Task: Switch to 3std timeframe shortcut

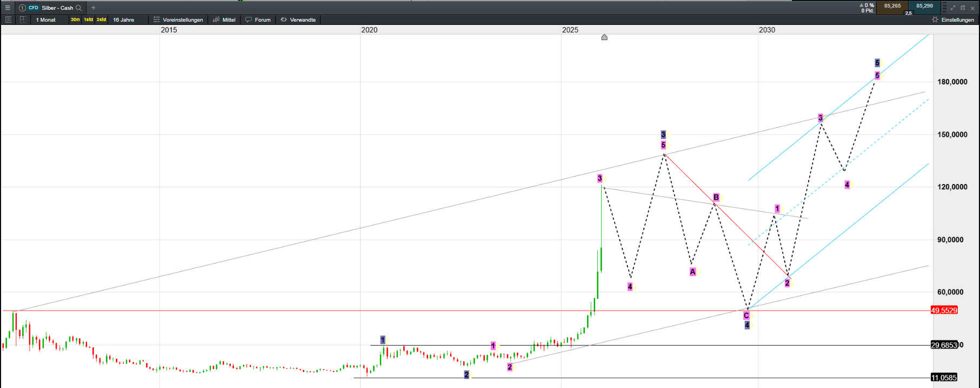Action: pos(101,20)
